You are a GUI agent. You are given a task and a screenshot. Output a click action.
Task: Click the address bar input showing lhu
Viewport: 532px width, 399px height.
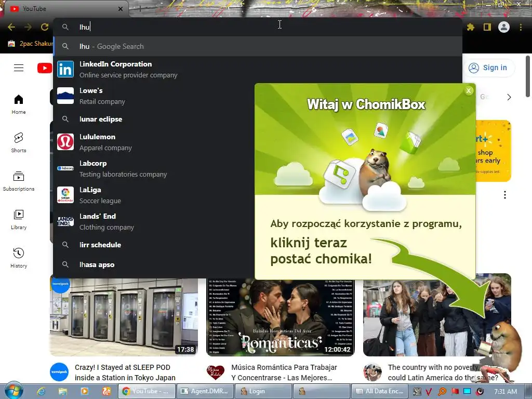tap(258, 27)
